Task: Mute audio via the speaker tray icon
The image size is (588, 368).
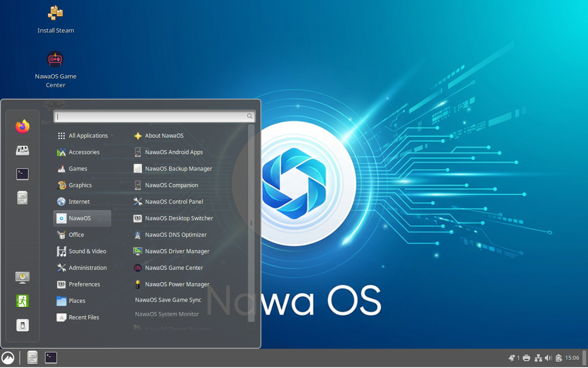Action: pyautogui.click(x=548, y=358)
